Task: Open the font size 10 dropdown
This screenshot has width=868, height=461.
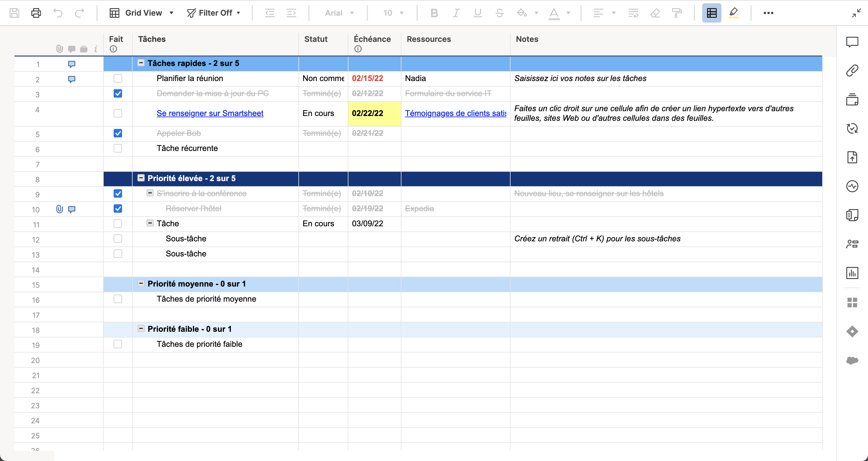Action: 393,13
